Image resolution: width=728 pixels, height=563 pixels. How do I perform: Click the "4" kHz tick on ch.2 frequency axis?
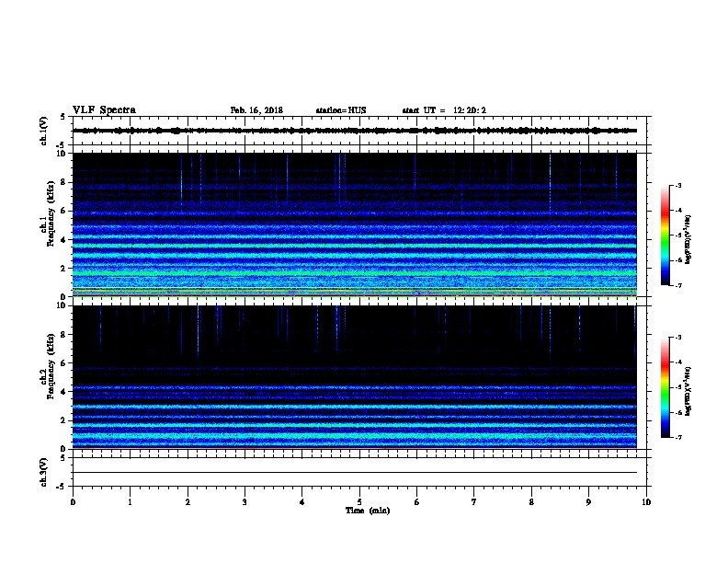point(64,392)
